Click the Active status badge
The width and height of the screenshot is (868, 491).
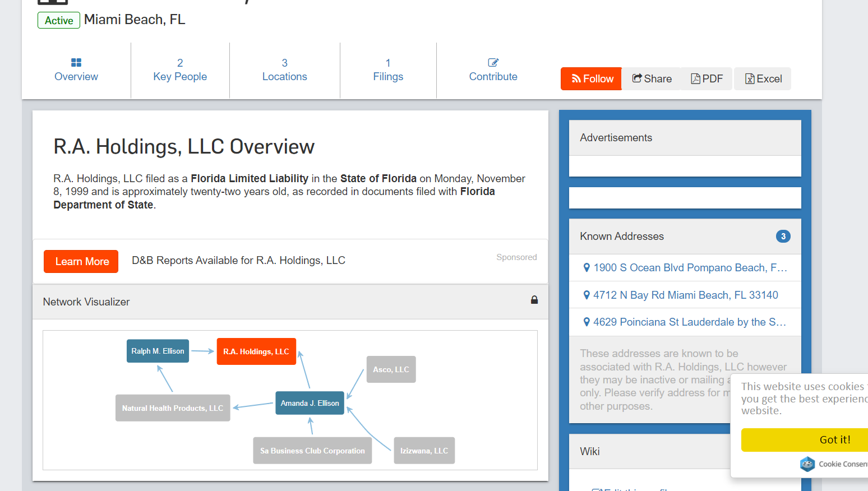pos(59,20)
